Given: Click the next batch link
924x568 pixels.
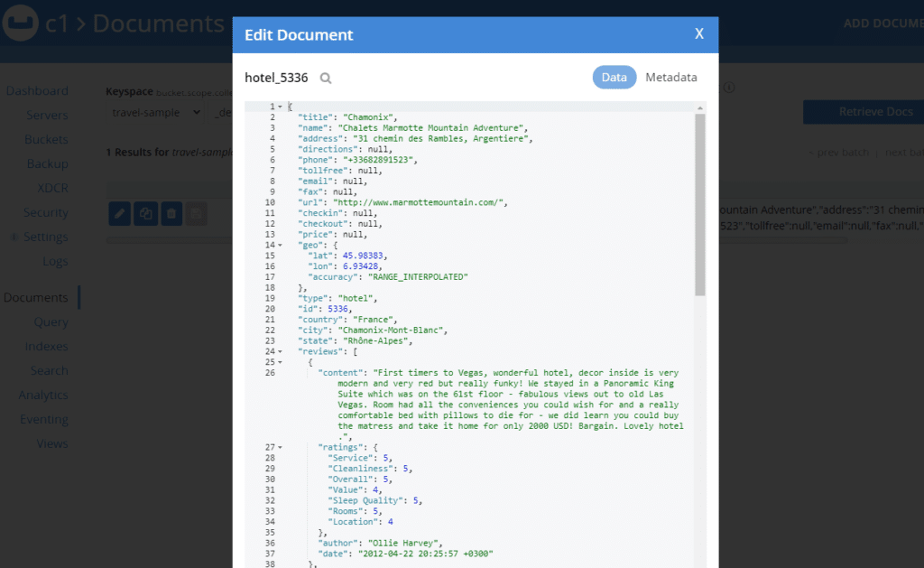Looking at the screenshot, I should (x=905, y=152).
